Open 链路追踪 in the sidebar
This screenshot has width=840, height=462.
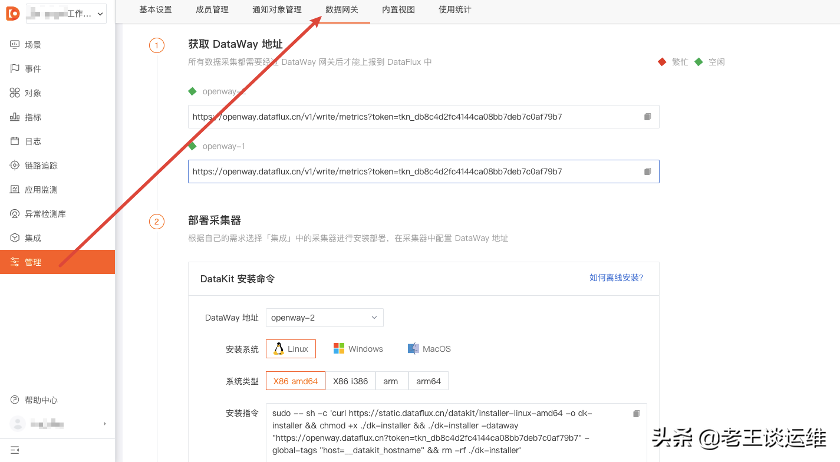pyautogui.click(x=41, y=165)
